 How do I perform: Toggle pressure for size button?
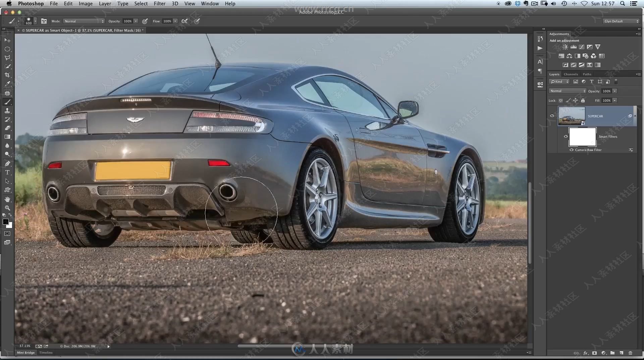197,21
